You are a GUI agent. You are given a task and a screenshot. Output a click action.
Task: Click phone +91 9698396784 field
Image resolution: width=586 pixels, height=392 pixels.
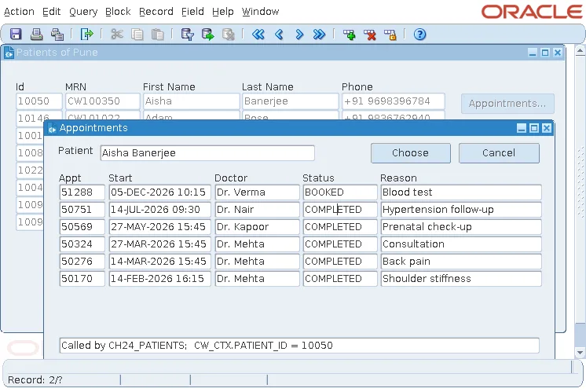394,101
